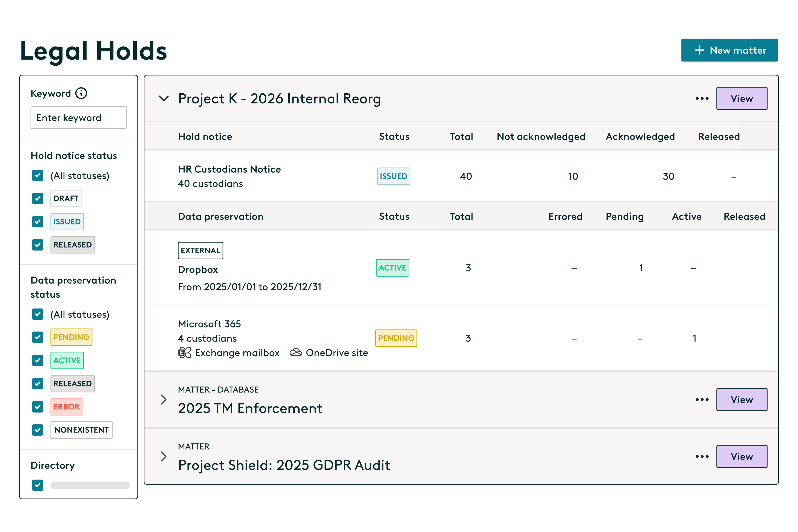This screenshot has width=798, height=532.
Task: Uncheck the PENDING data preservation filter
Action: pyautogui.click(x=38, y=337)
